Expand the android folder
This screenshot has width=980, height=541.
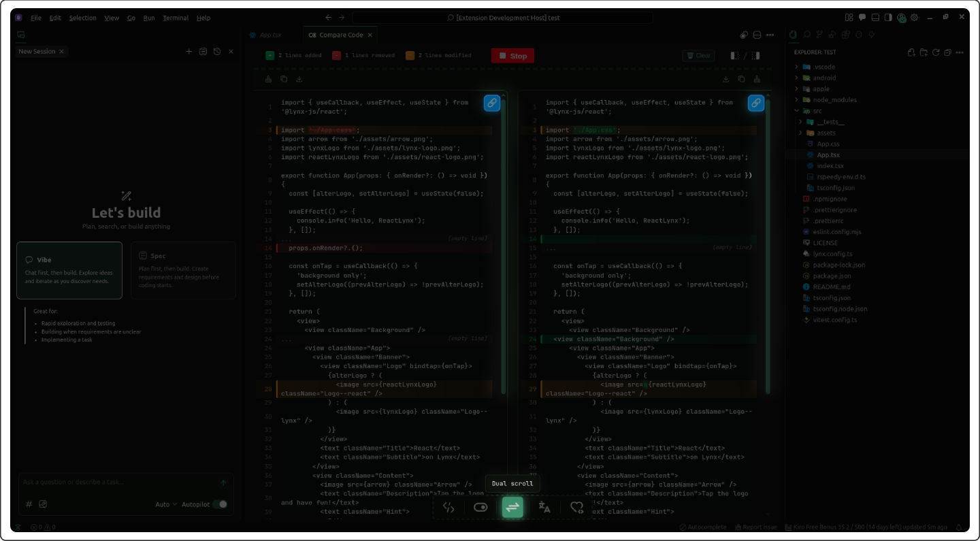823,78
